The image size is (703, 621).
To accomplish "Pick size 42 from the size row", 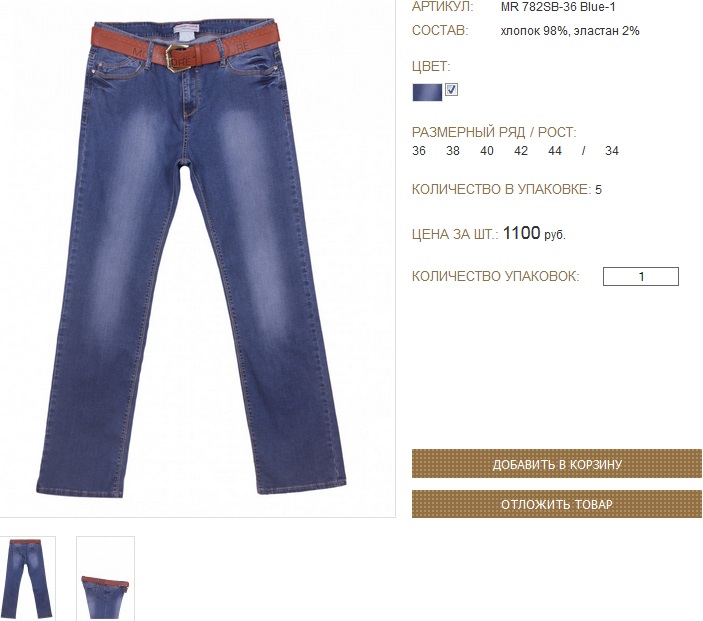I will (521, 151).
